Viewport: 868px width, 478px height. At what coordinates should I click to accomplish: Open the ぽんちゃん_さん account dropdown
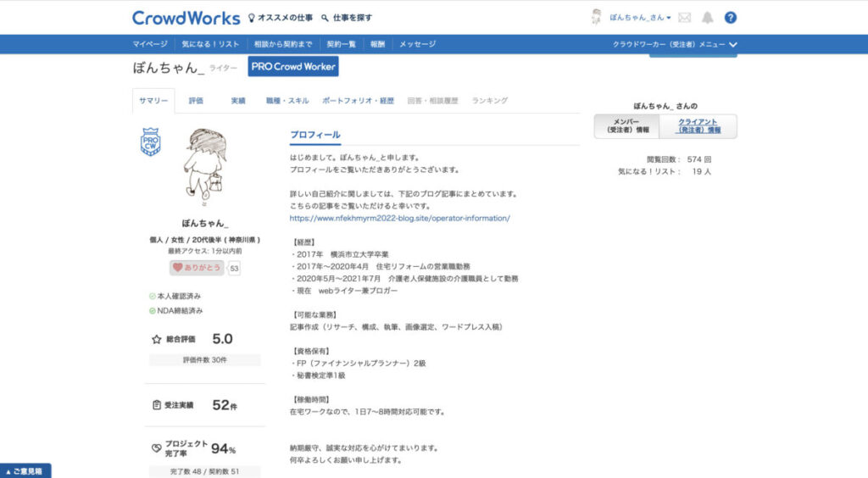pyautogui.click(x=640, y=18)
